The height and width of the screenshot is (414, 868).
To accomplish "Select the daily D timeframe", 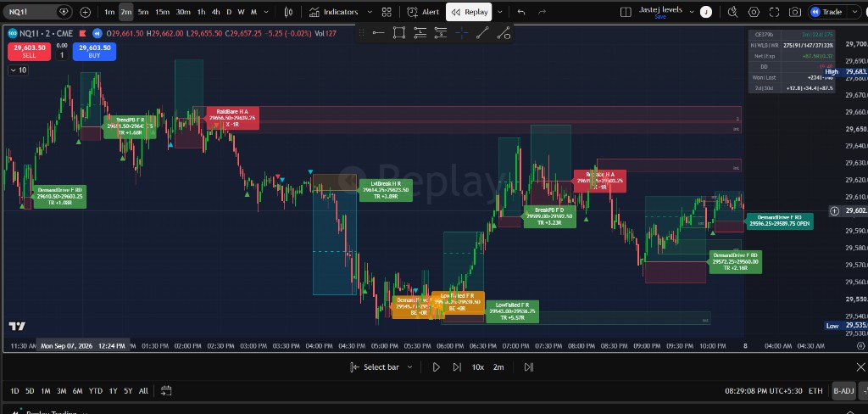I will 229,12.
